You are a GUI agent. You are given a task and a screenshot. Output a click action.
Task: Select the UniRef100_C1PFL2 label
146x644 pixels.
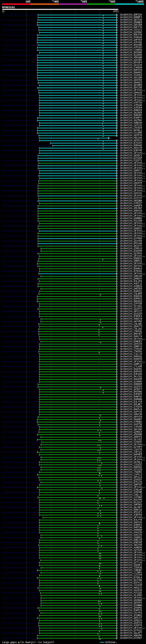131,475
